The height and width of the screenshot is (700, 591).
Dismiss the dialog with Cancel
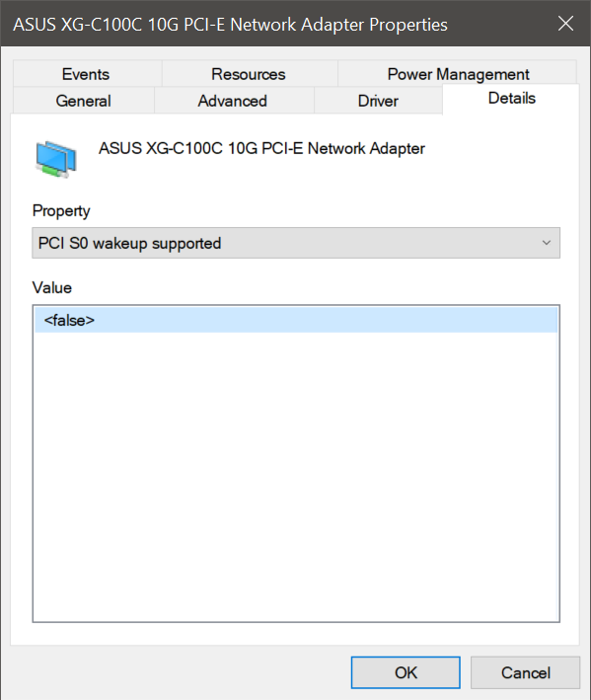click(526, 672)
